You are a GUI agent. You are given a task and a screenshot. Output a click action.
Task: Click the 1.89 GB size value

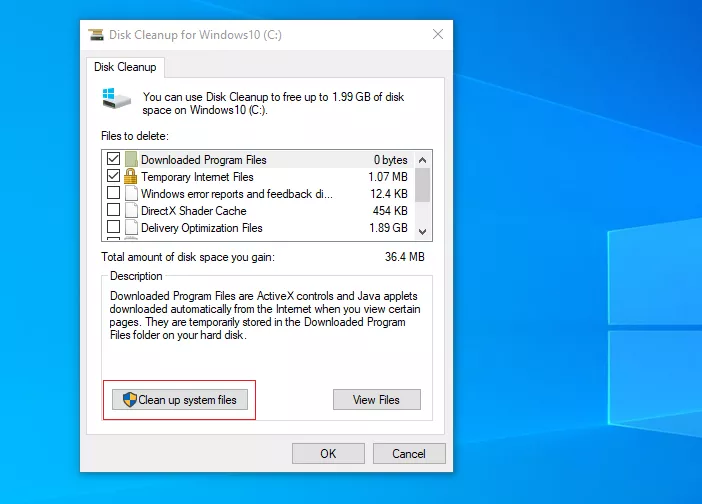tap(388, 228)
